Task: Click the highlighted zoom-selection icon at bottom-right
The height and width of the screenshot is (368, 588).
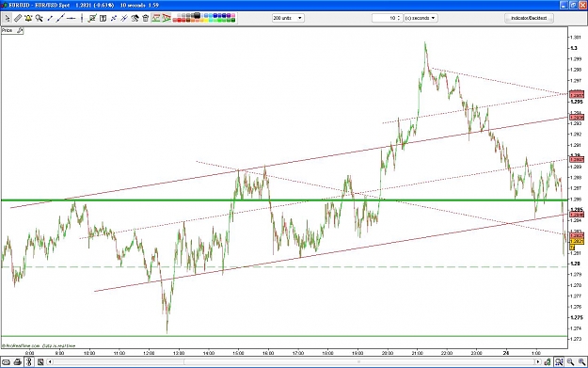Action: coord(559,362)
